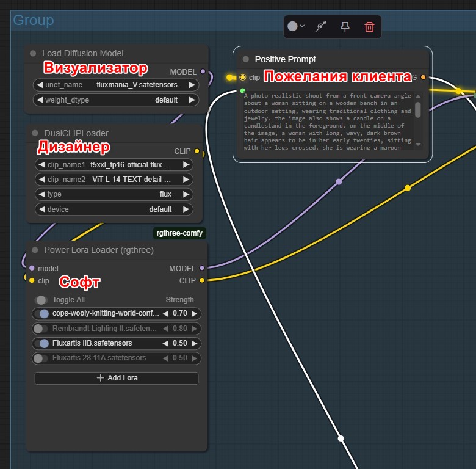
Task: Click prompt scrollbar up arrow
Action: click(x=418, y=96)
